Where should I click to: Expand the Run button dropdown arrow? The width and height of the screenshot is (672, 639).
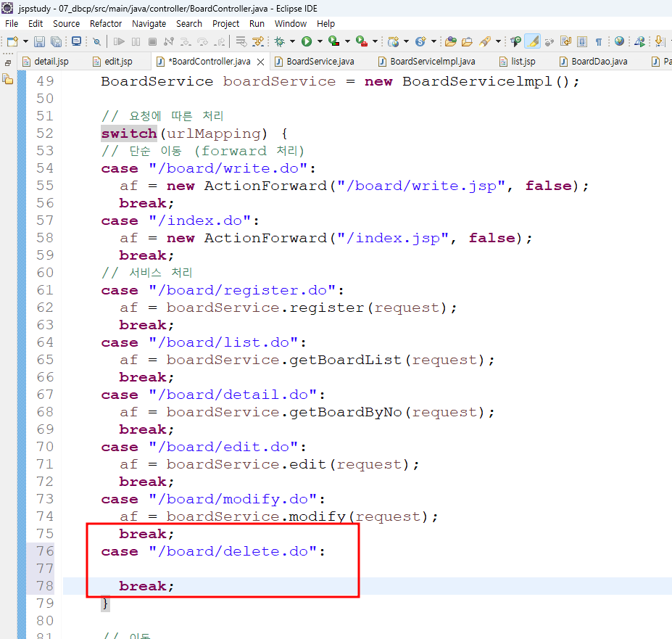pyautogui.click(x=320, y=41)
